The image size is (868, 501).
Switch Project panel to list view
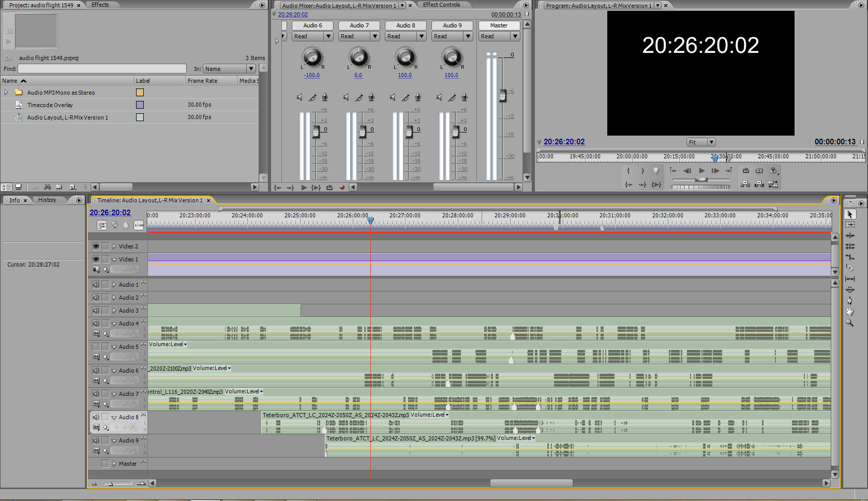pos(7,187)
